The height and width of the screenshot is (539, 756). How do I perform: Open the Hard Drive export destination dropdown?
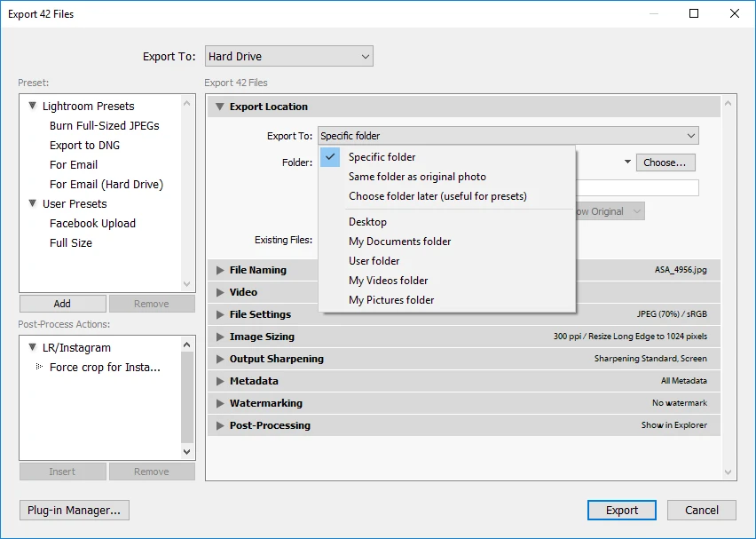[x=288, y=57]
